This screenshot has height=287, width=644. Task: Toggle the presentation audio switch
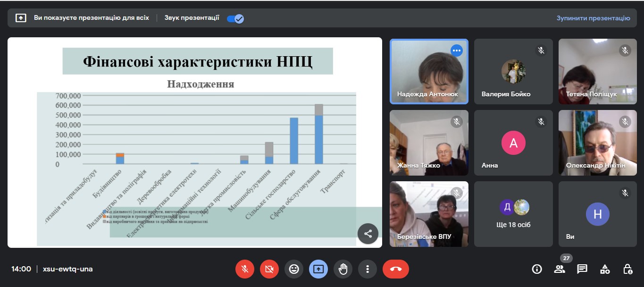coord(235,18)
